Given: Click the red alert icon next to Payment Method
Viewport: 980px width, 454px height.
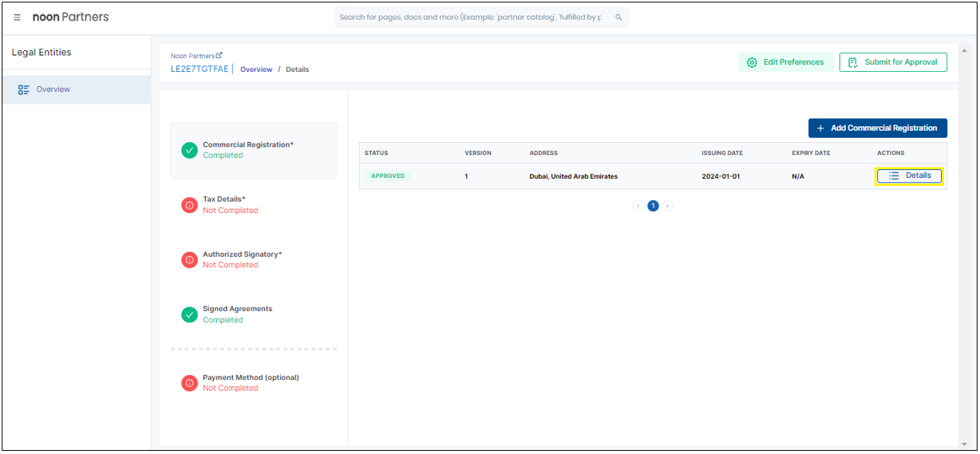Looking at the screenshot, I should [189, 383].
